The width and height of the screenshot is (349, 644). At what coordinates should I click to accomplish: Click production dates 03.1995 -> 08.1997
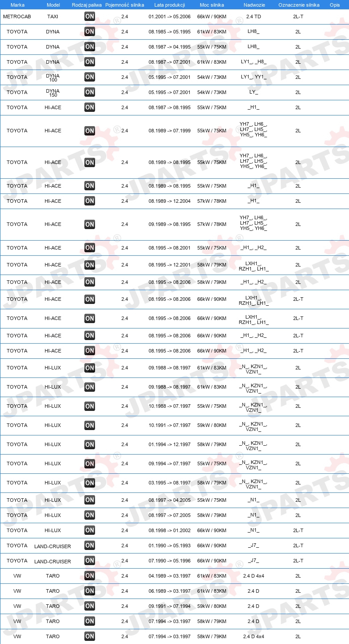pos(170,483)
